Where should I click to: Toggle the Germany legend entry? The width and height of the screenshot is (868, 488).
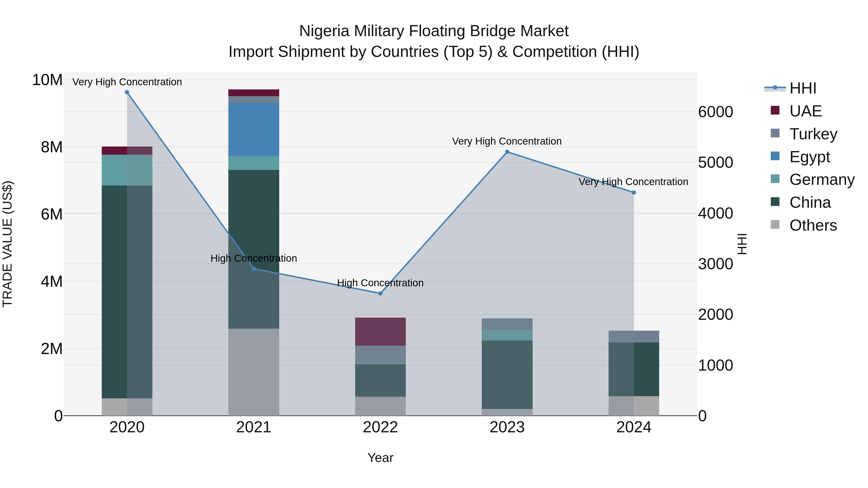[813, 179]
